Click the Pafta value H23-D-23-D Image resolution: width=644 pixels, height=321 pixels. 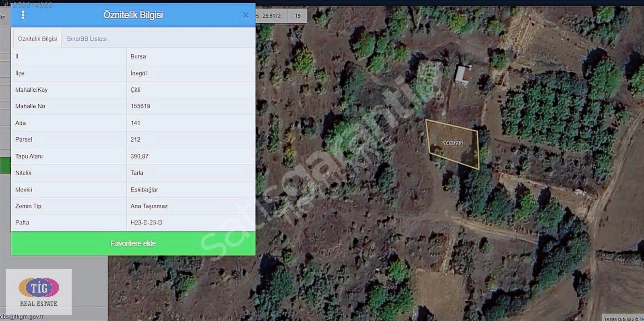pos(146,222)
